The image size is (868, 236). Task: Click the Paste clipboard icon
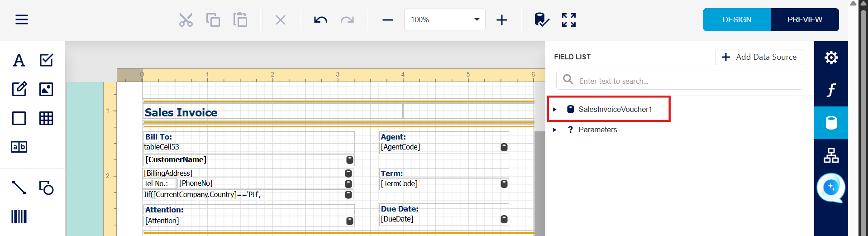(240, 20)
